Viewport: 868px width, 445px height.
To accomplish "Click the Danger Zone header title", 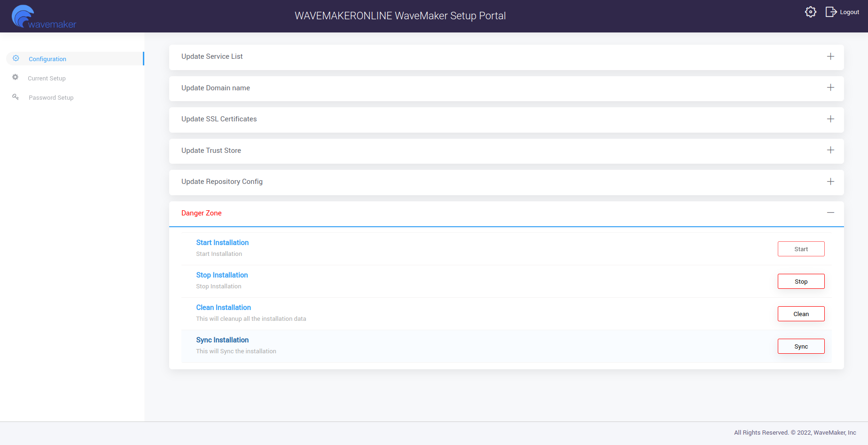I will (201, 213).
